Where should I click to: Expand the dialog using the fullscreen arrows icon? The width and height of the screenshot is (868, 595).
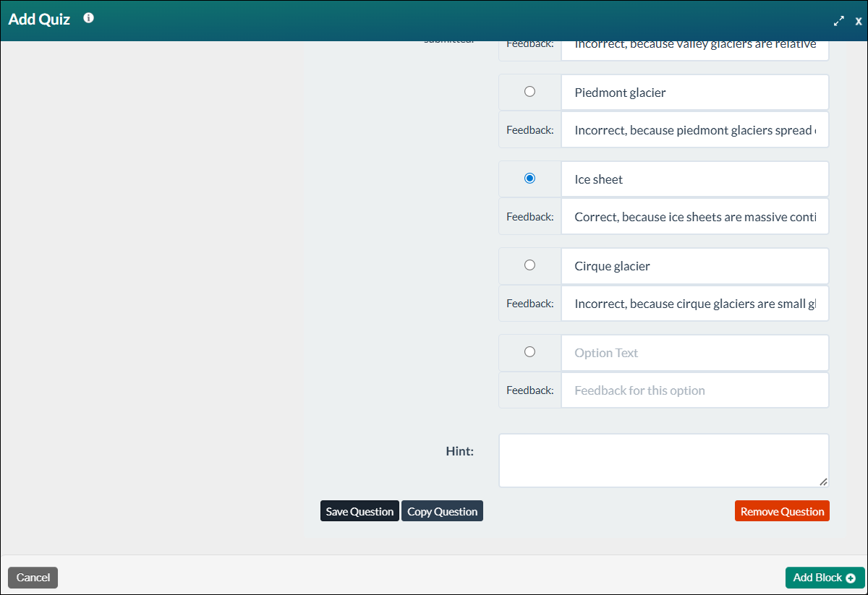pyautogui.click(x=839, y=21)
